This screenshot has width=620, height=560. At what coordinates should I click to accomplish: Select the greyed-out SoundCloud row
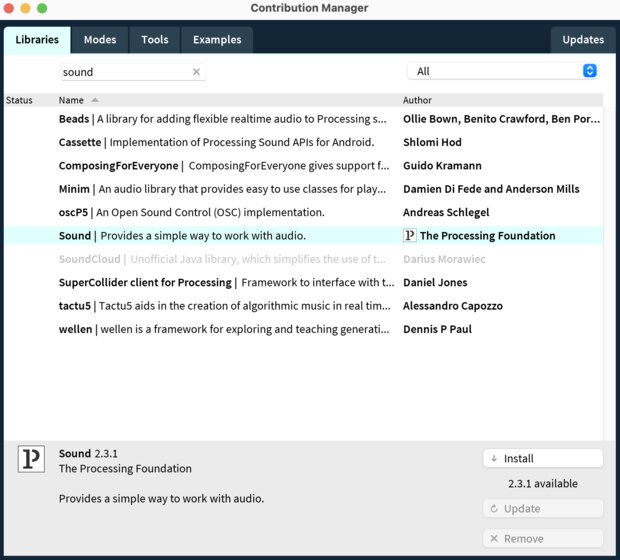tap(304, 259)
